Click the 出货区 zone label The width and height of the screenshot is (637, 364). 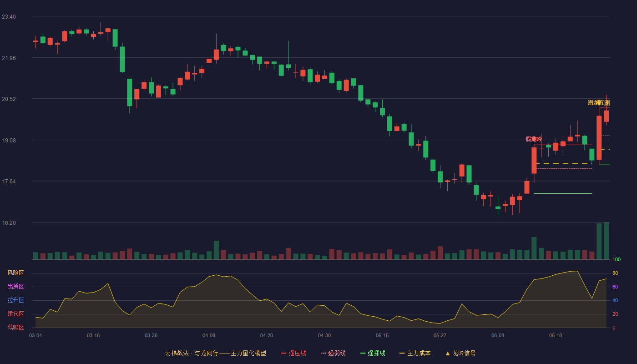pos(15,287)
